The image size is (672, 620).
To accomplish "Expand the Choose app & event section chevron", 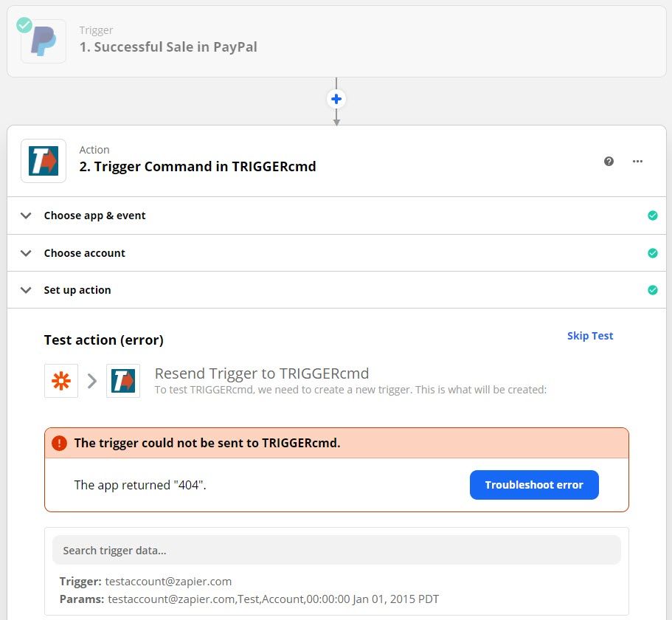I will pos(26,216).
